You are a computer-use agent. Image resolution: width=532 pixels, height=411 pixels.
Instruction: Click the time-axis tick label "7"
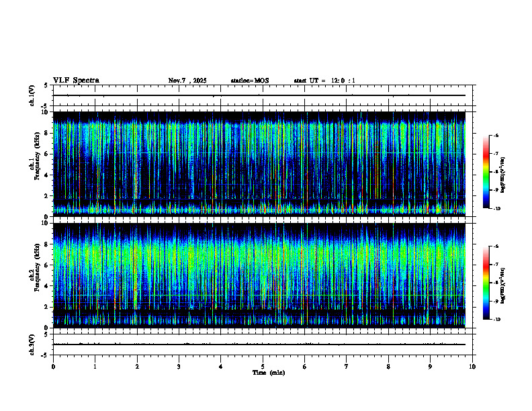pos(347,367)
